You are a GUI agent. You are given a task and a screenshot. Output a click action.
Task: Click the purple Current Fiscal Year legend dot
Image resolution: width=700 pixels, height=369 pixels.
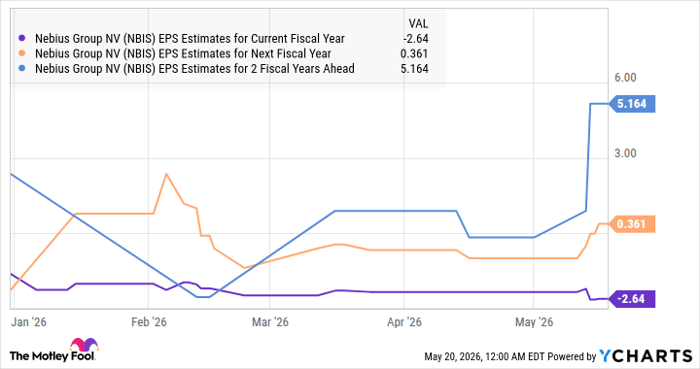(x=22, y=39)
